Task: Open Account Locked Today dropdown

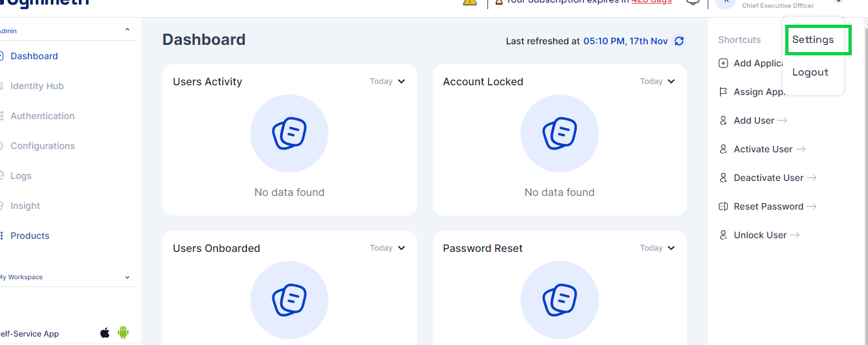Action: click(658, 81)
